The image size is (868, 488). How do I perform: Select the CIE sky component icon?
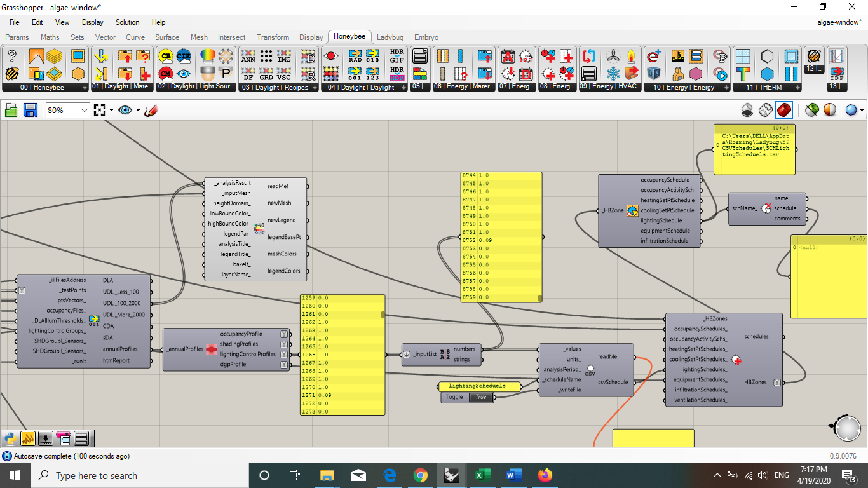pos(184,56)
